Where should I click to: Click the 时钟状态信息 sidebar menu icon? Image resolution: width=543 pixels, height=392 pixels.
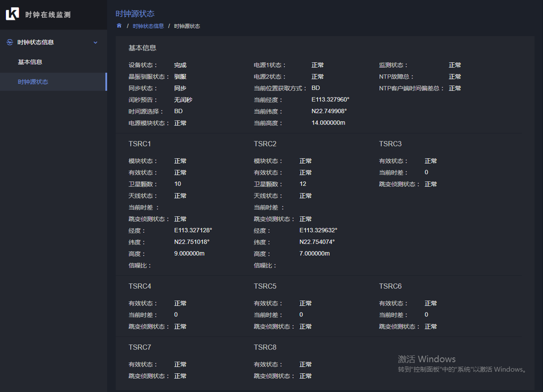click(9, 43)
